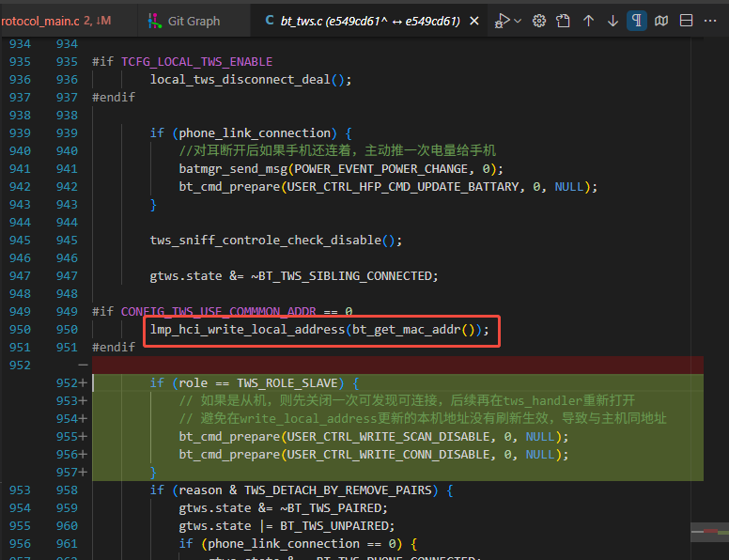Click the Open File icon in toolbar
This screenshot has width=729, height=560.
click(x=563, y=21)
